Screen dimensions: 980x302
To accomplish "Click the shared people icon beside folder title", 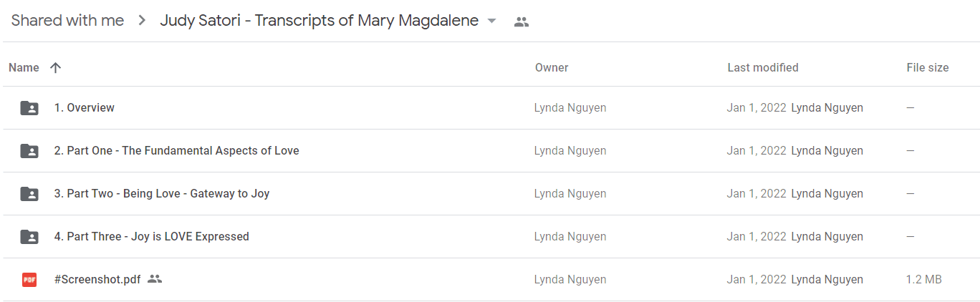I will [x=522, y=22].
